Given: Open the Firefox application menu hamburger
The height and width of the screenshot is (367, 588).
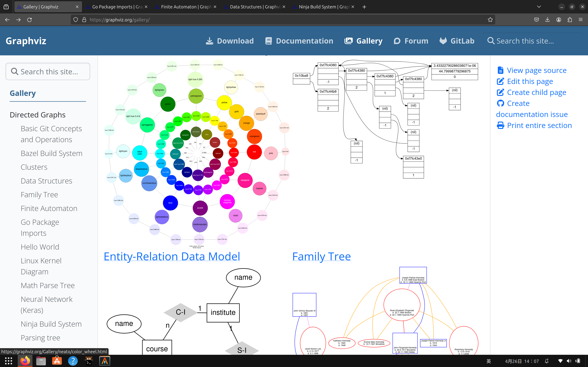Looking at the screenshot, I should point(581,20).
